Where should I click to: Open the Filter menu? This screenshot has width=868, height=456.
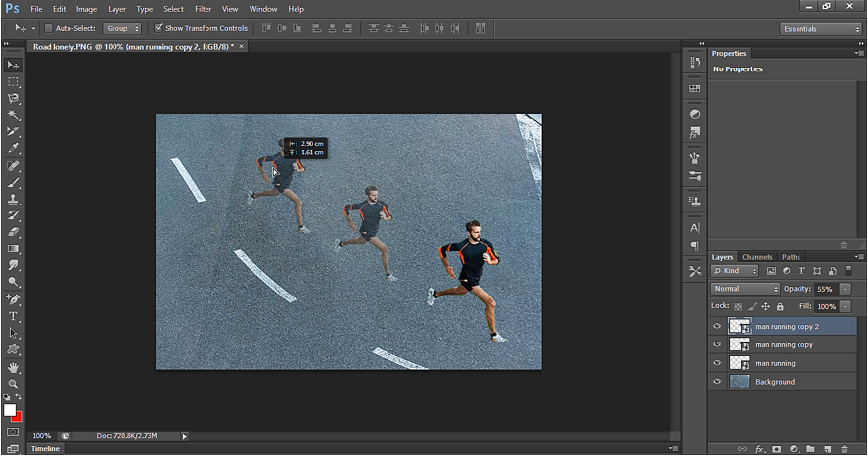(204, 9)
